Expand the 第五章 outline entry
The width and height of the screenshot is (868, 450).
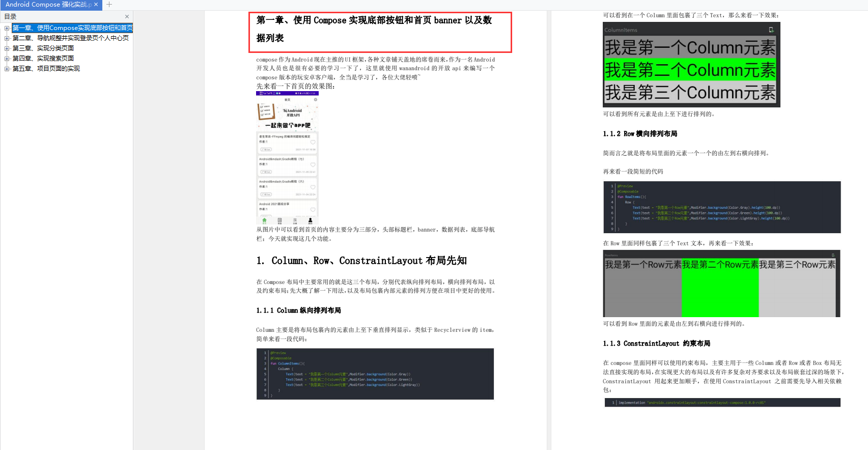point(7,69)
